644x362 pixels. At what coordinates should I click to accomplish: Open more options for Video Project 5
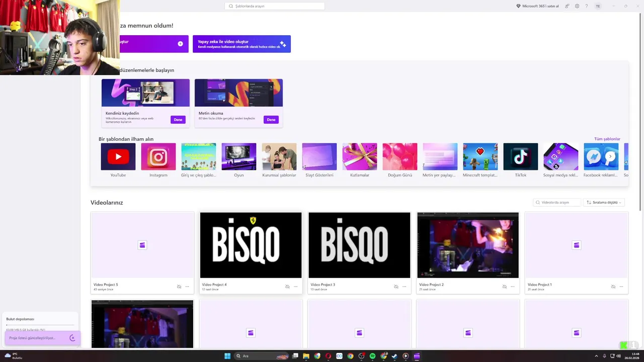point(187,287)
